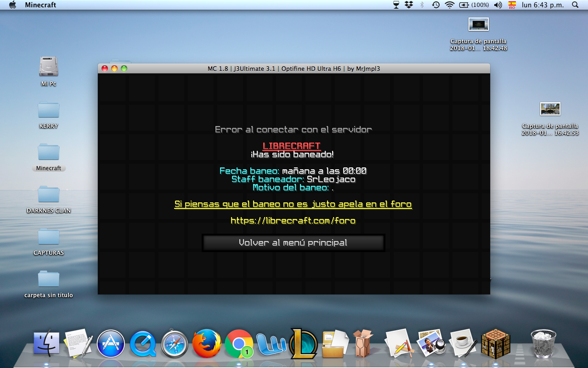588x368 pixels.
Task: Click '¡Has sido baneado!' text
Action: [292, 155]
